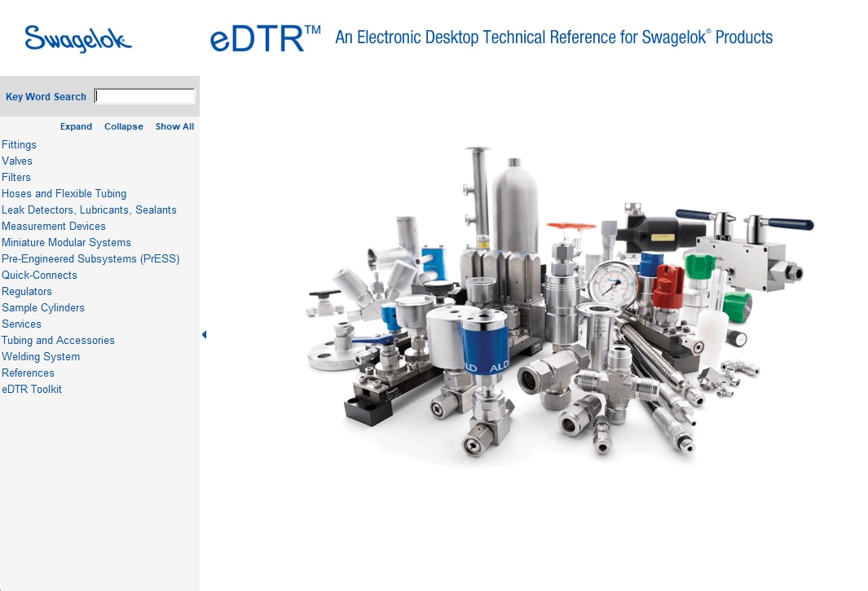868x591 pixels.
Task: Open Welding System category
Action: [x=41, y=357]
